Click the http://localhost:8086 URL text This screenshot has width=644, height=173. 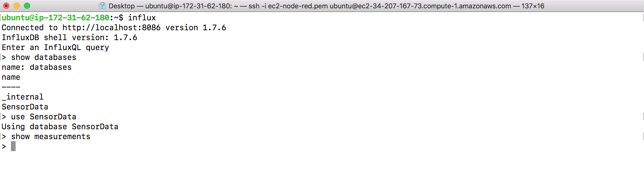tap(111, 28)
